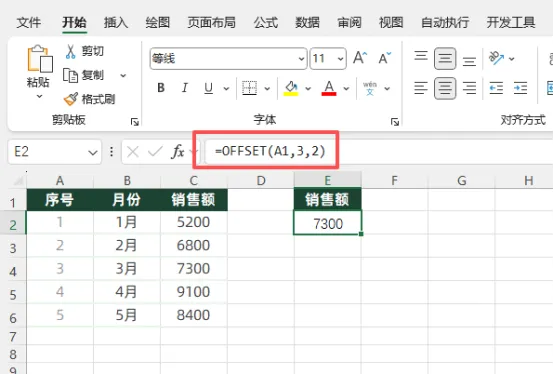The image size is (554, 374).
Task: Click the Paste clipboard icon
Action: (40, 59)
